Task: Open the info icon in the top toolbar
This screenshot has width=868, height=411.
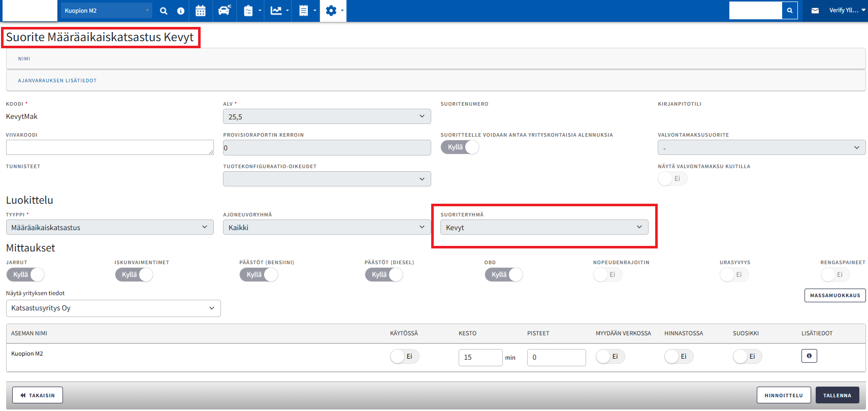Action: click(181, 11)
